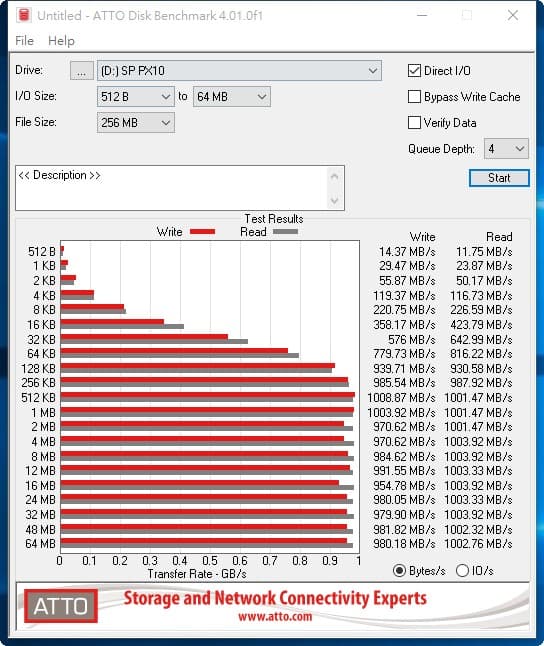Click the write value 980.18 MB/s

(404, 544)
